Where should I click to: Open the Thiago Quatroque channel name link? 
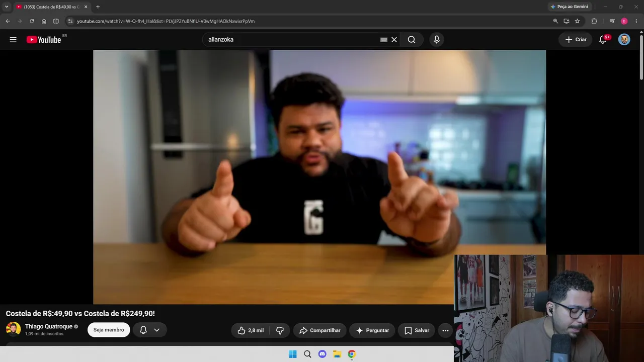click(49, 326)
